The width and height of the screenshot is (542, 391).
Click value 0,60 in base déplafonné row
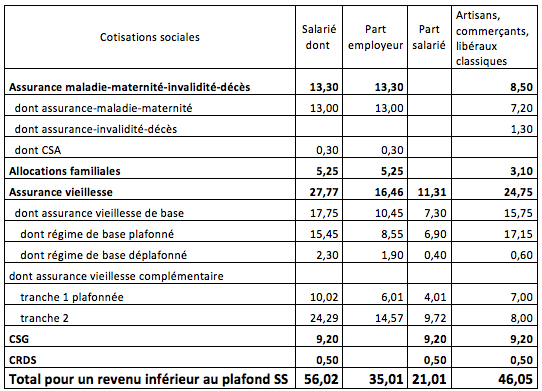(522, 255)
